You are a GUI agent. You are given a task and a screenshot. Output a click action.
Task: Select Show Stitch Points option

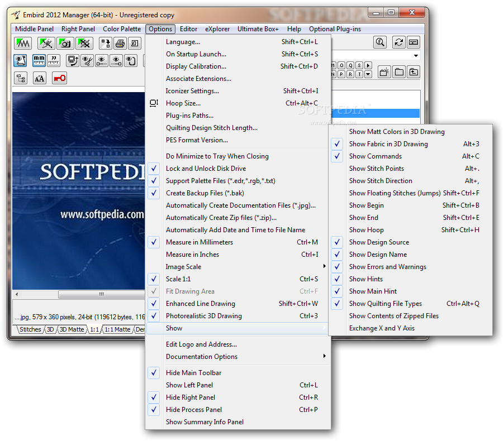[x=411, y=169]
